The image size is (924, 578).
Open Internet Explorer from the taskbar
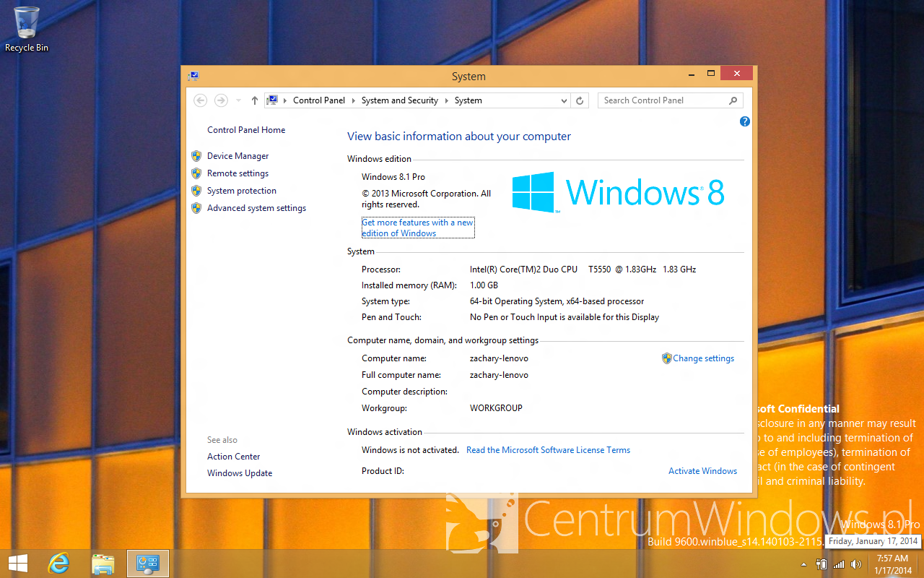pyautogui.click(x=58, y=564)
